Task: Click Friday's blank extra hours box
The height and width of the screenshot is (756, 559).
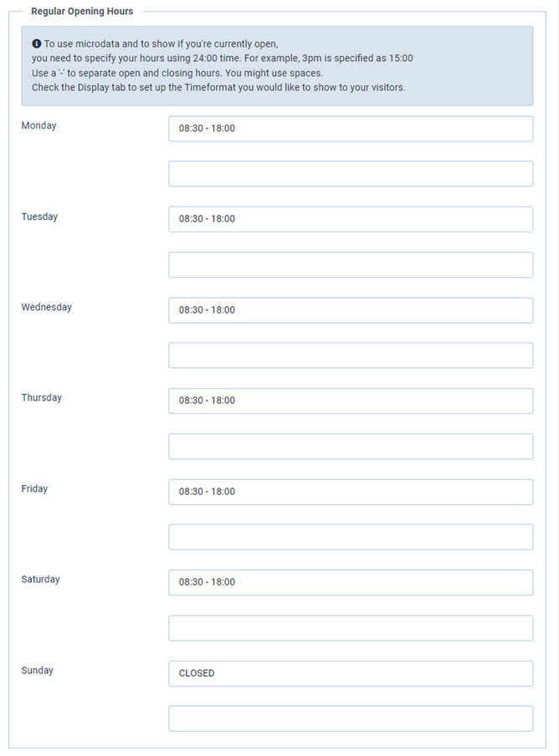Action: pos(350,537)
